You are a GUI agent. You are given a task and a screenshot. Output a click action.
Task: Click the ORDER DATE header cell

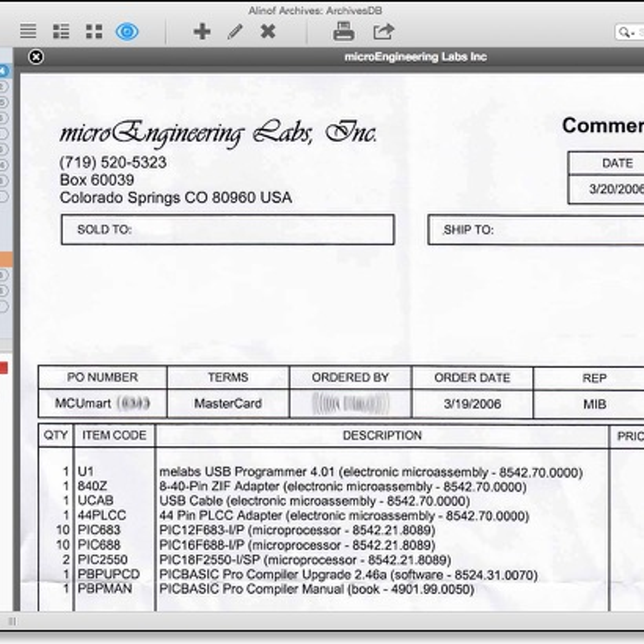tap(472, 378)
